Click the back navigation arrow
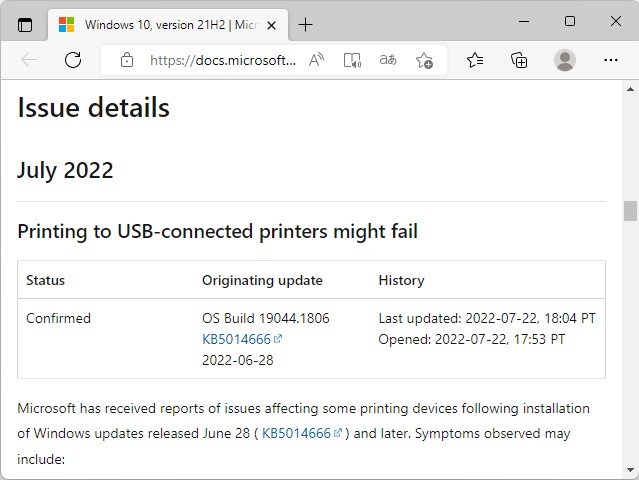 29,60
